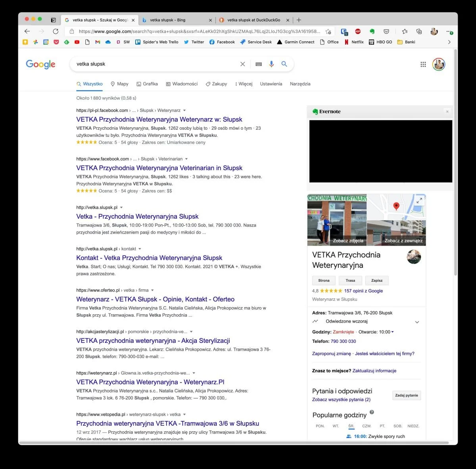
Task: Reload the page with refresh icon
Action: pyautogui.click(x=56, y=31)
